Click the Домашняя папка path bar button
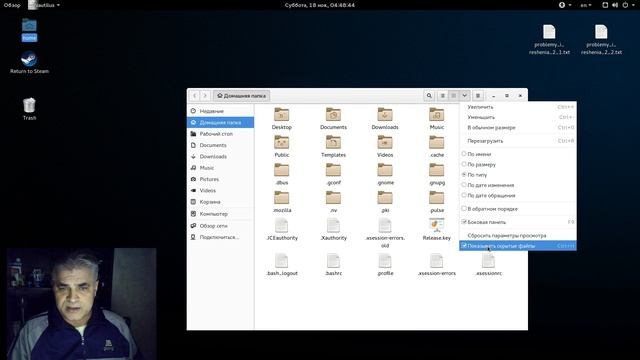This screenshot has width=640, height=360. tap(241, 96)
